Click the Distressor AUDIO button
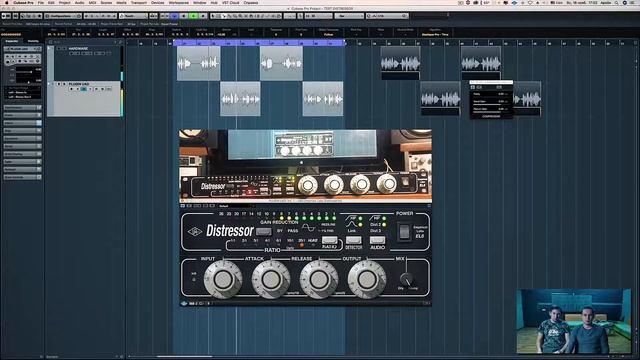Screen dimensions: 640x360 (x=378, y=240)
